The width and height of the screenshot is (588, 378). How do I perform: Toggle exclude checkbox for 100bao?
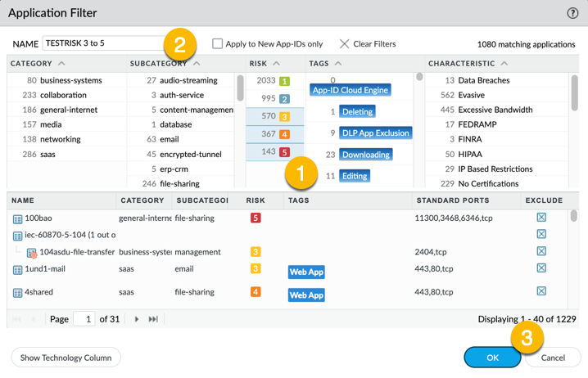click(x=541, y=218)
